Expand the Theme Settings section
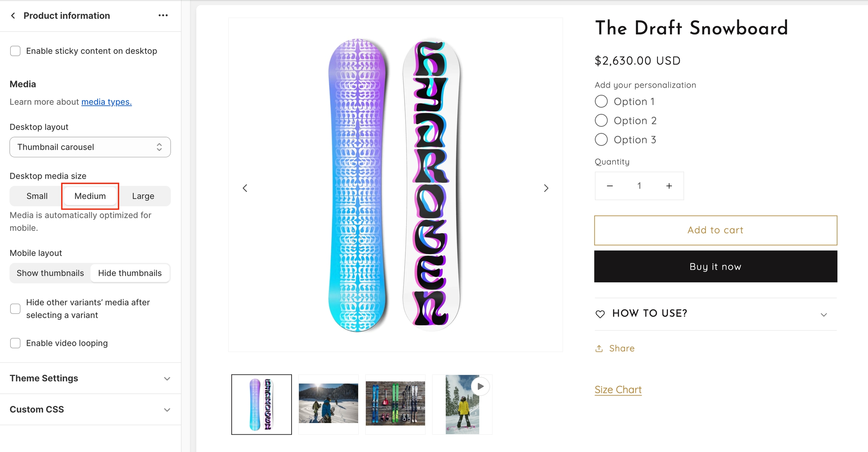The height and width of the screenshot is (452, 868). coord(90,378)
